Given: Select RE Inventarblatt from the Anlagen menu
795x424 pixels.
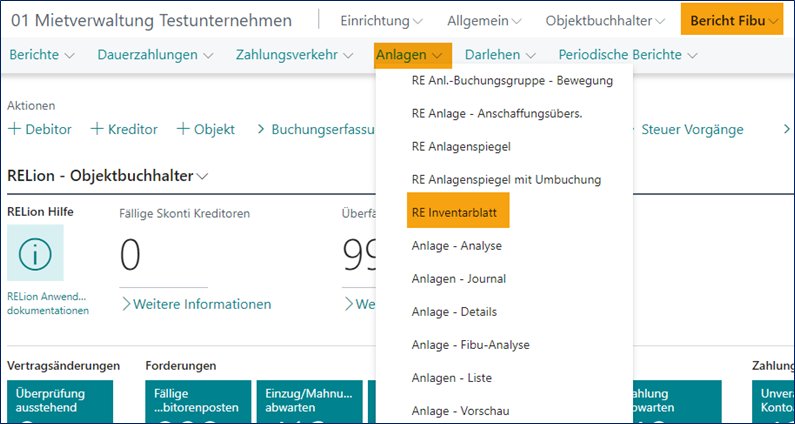Looking at the screenshot, I should pyautogui.click(x=458, y=213).
